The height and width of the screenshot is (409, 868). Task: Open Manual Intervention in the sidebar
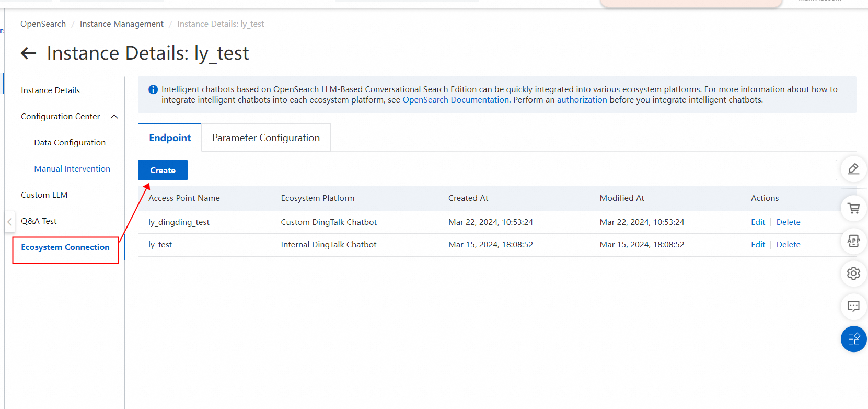tap(72, 169)
